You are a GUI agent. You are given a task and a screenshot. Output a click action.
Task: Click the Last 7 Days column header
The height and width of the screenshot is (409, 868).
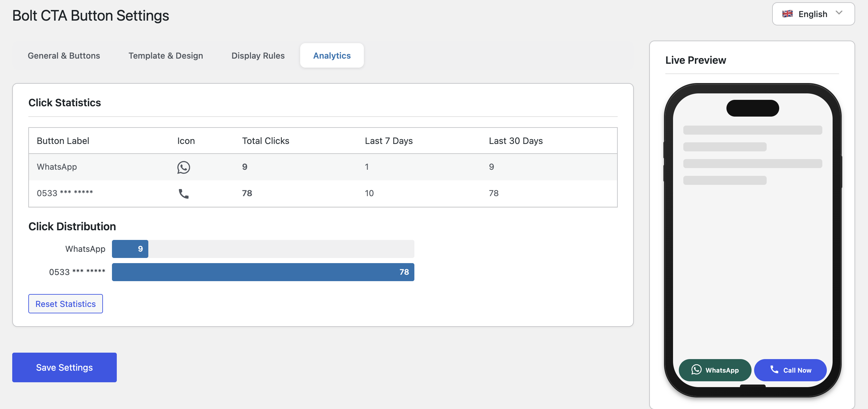[389, 141]
